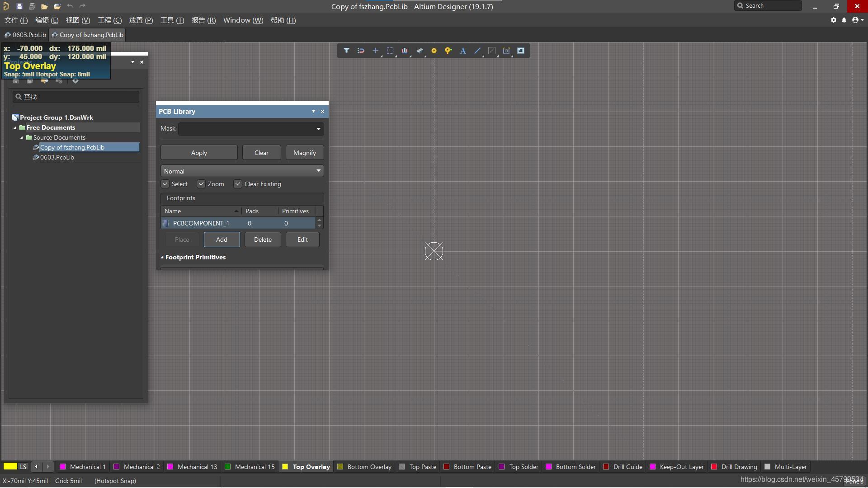
Task: Click the Edit footprint button
Action: 302,239
